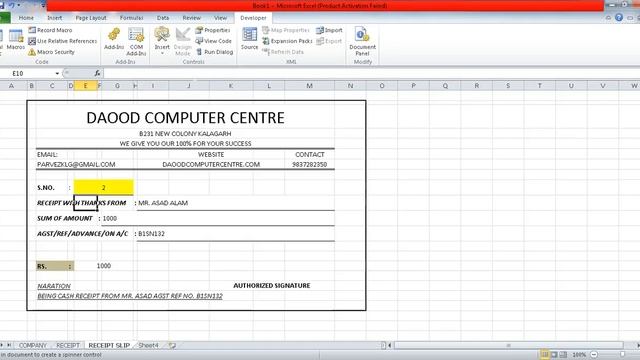
Task: Switch to the Formulas tab
Action: coord(131,18)
